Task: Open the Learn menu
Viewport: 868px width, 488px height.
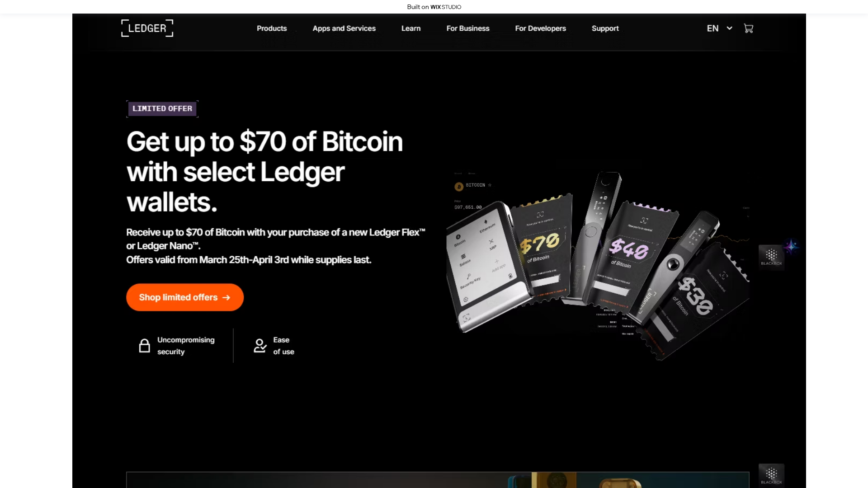Action: pos(411,28)
